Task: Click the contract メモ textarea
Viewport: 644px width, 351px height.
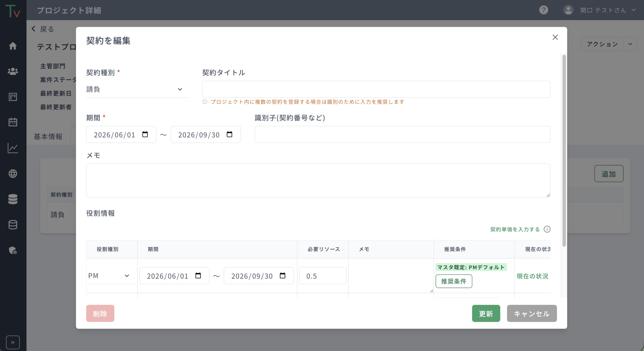Action: [x=318, y=180]
